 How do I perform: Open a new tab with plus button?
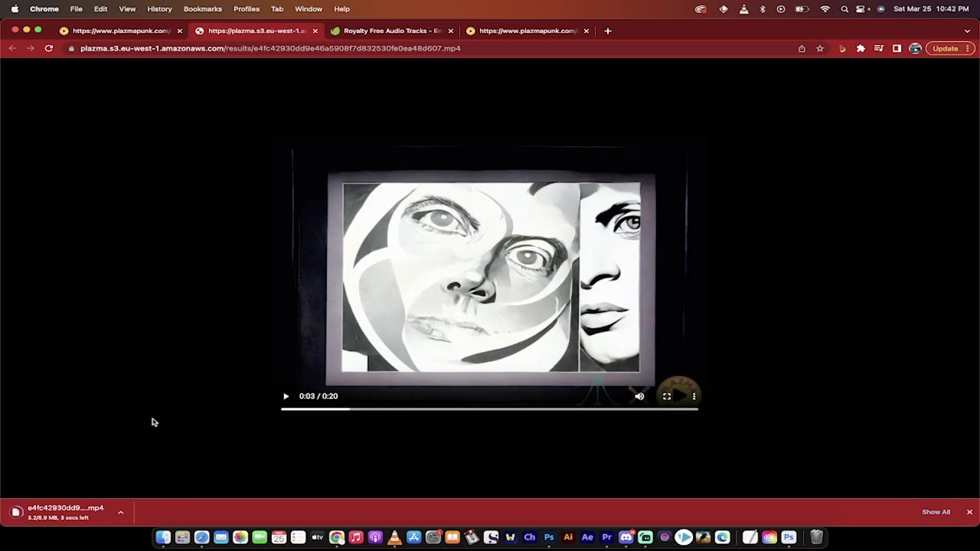pyautogui.click(x=608, y=31)
